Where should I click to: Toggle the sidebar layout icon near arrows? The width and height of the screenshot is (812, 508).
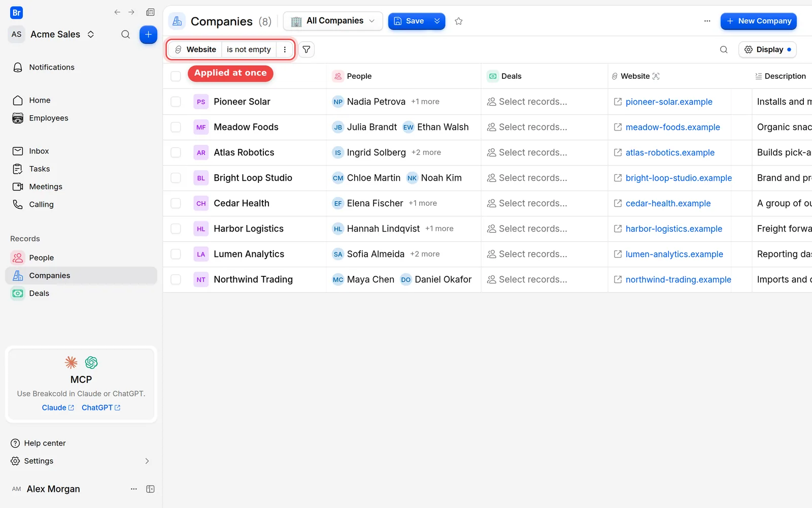click(x=150, y=12)
